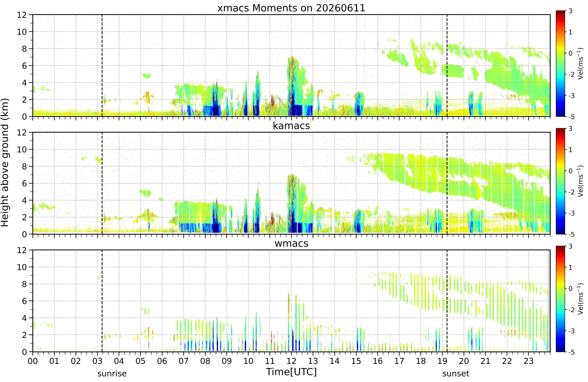Click the sunset dashed line in kamacs panel
Screen dimensions: 588x382
pyautogui.click(x=447, y=183)
